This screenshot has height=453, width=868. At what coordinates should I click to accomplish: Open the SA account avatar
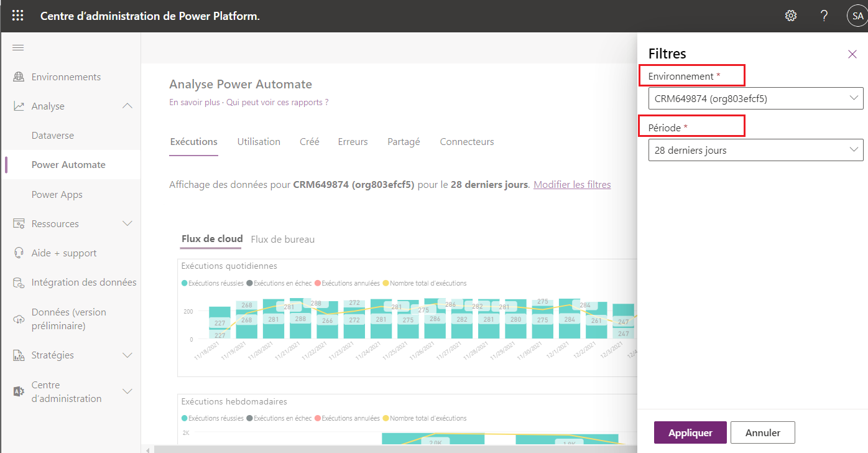pyautogui.click(x=857, y=16)
